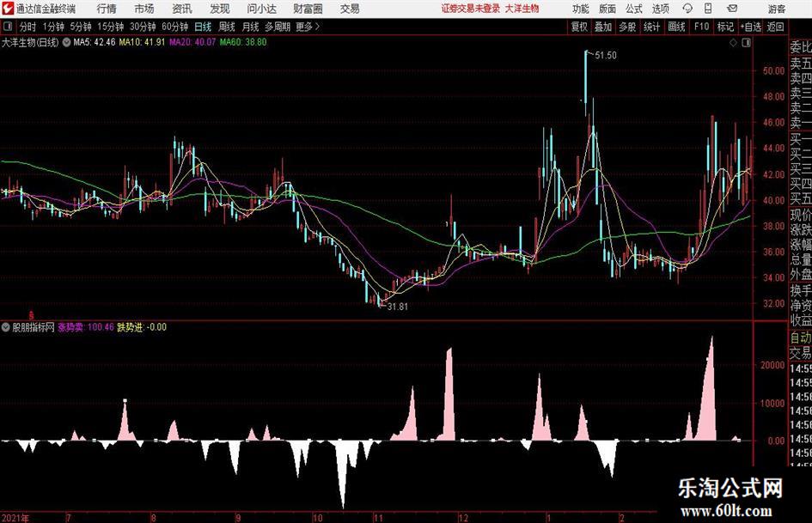Click the MA20: 40.07 indicator value
The height and width of the screenshot is (523, 812).
pos(192,42)
